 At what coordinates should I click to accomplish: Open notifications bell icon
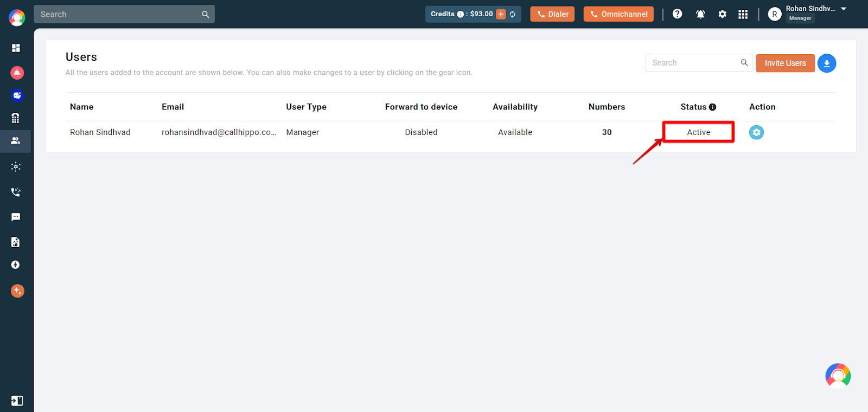click(700, 14)
